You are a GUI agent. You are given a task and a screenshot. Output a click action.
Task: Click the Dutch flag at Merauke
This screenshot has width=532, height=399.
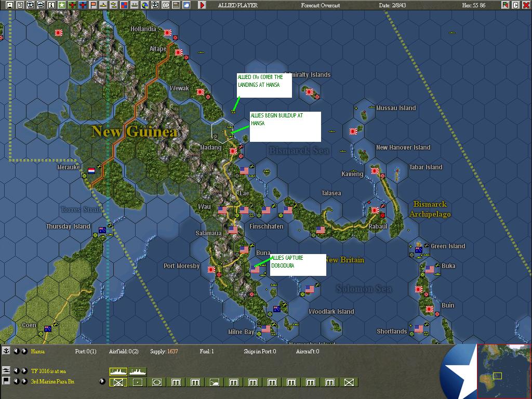pyautogui.click(x=91, y=170)
